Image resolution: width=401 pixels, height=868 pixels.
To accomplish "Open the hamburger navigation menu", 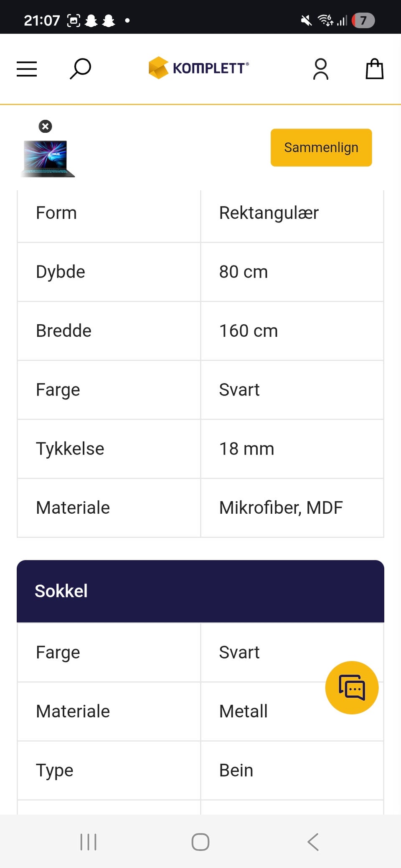I will [x=27, y=69].
